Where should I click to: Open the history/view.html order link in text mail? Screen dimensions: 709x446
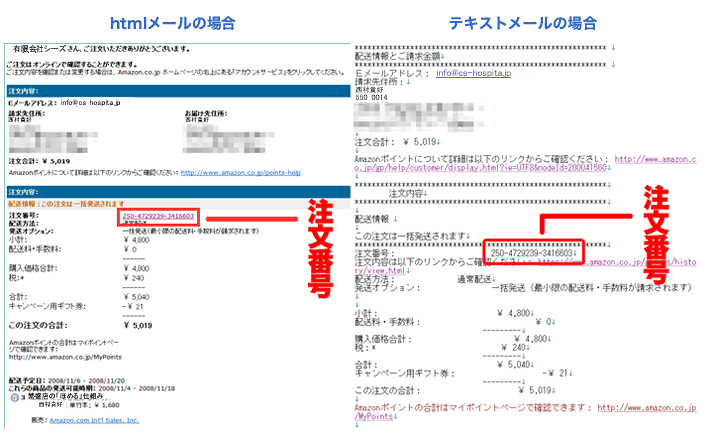525,266
